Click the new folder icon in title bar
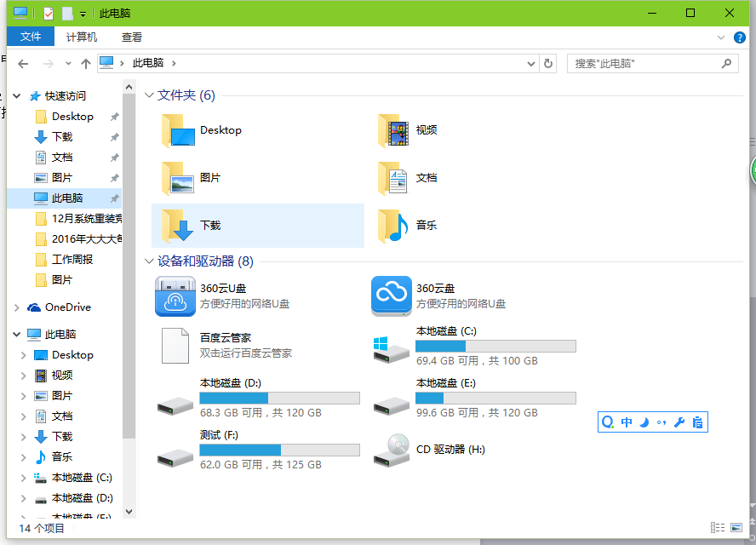This screenshot has height=545, width=756. click(x=67, y=14)
